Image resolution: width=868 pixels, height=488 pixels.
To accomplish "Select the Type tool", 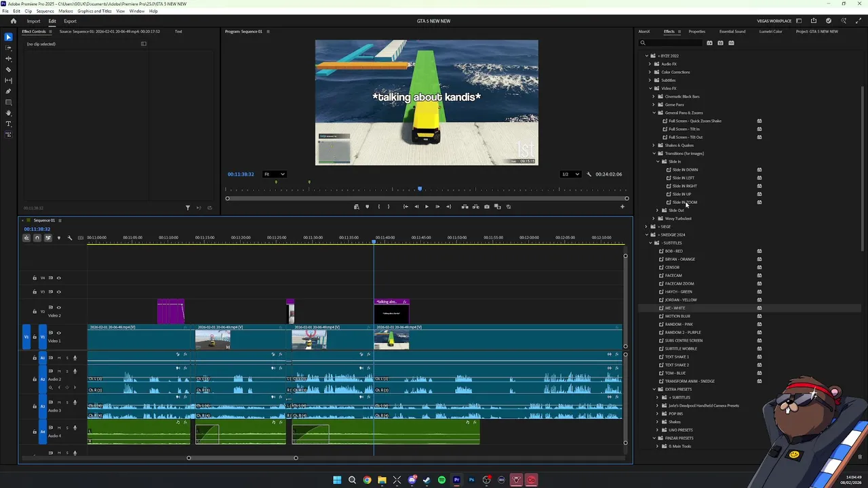I will coord(8,124).
